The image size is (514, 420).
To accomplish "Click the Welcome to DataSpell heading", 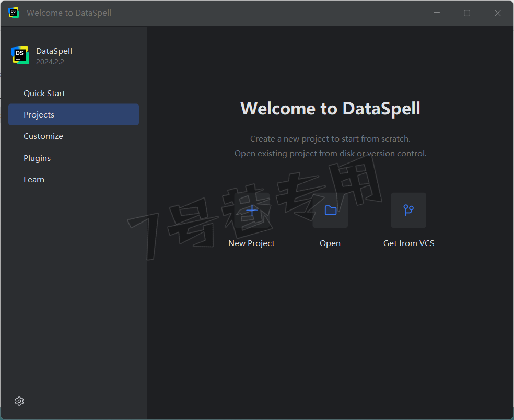I will [x=330, y=109].
